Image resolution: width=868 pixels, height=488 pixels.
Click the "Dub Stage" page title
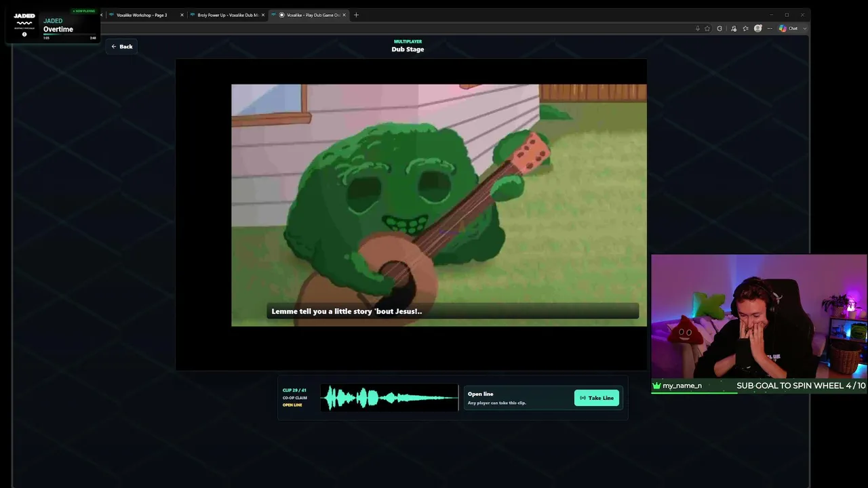(x=408, y=49)
